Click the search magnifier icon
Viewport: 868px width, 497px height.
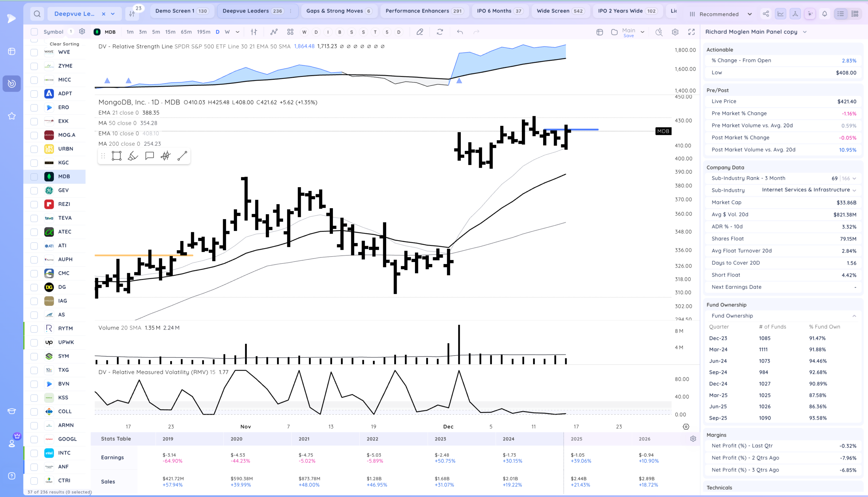[x=37, y=14]
